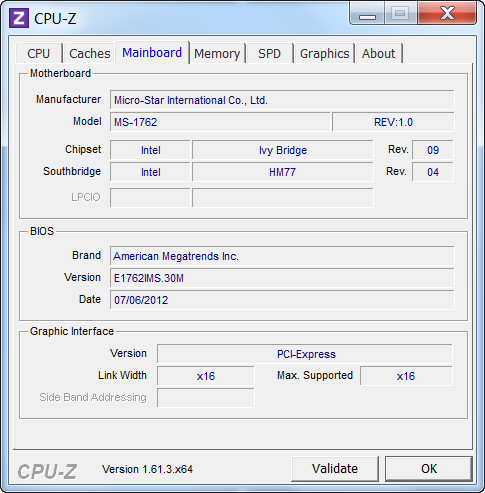Go to the Memory tab

tap(217, 53)
